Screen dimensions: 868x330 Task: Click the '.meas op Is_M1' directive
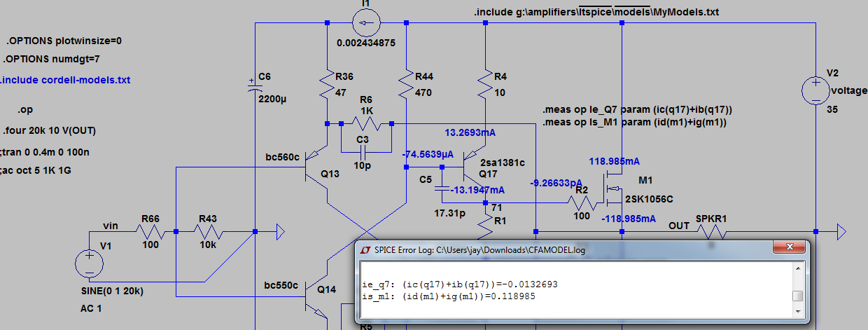point(635,123)
